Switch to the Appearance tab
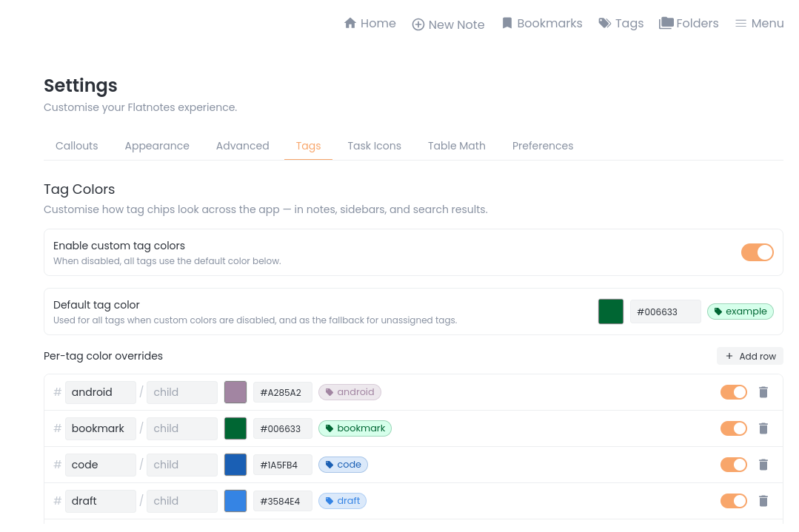Viewport: 799px width, 532px height. pyautogui.click(x=157, y=146)
